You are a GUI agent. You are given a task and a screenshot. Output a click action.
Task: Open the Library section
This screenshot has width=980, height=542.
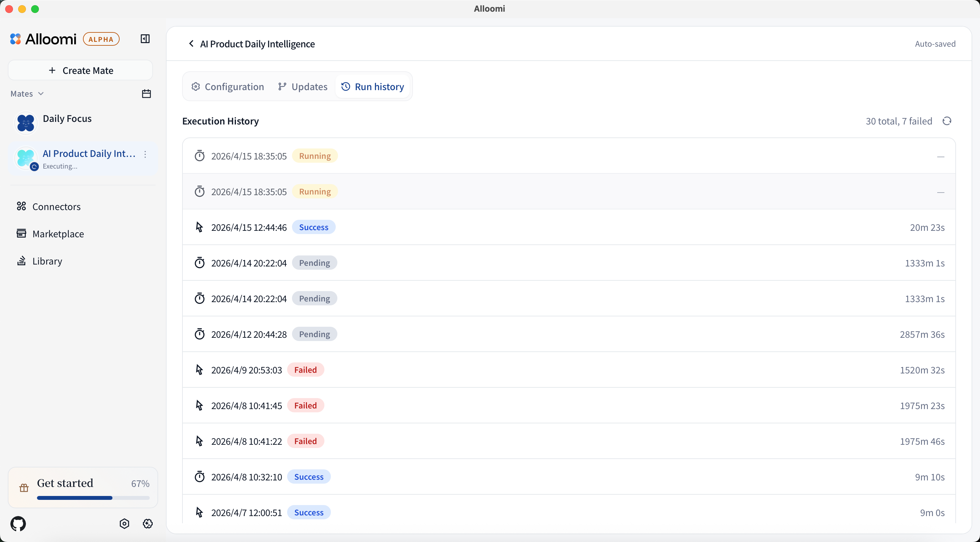(x=47, y=261)
